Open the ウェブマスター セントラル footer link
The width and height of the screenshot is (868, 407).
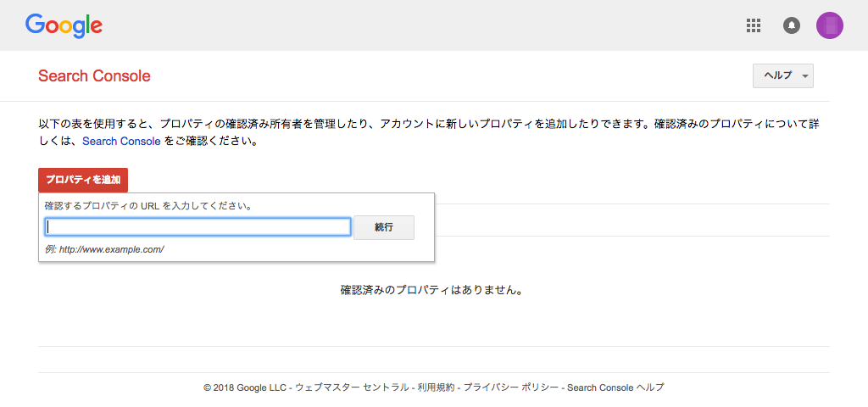click(352, 387)
